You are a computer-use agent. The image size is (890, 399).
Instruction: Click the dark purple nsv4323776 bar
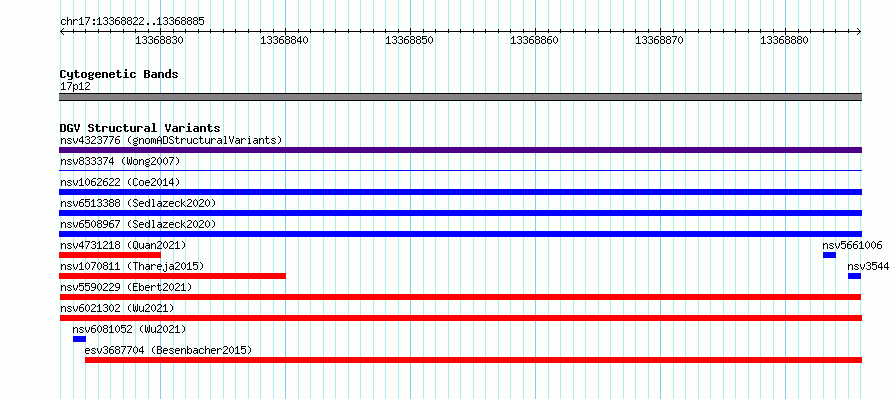coord(460,150)
